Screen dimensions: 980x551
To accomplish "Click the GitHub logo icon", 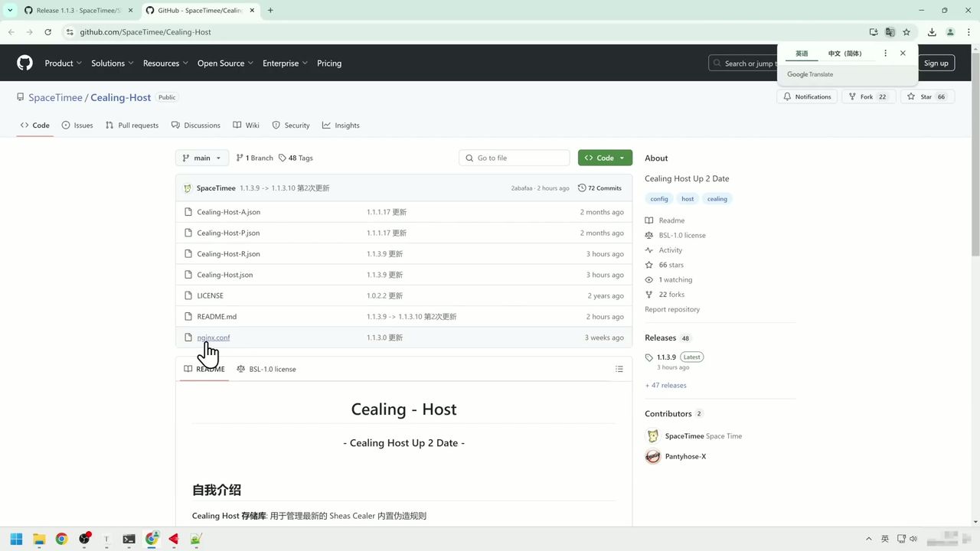I will click(25, 63).
